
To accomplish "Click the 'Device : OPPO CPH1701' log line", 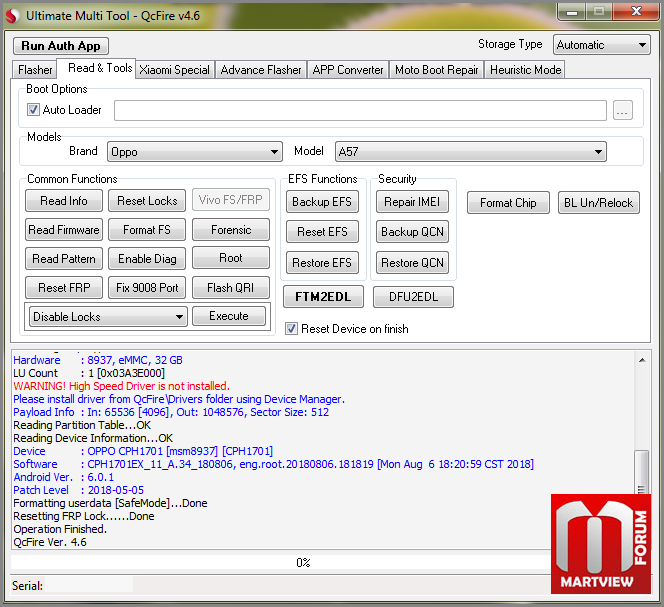I will point(143,451).
